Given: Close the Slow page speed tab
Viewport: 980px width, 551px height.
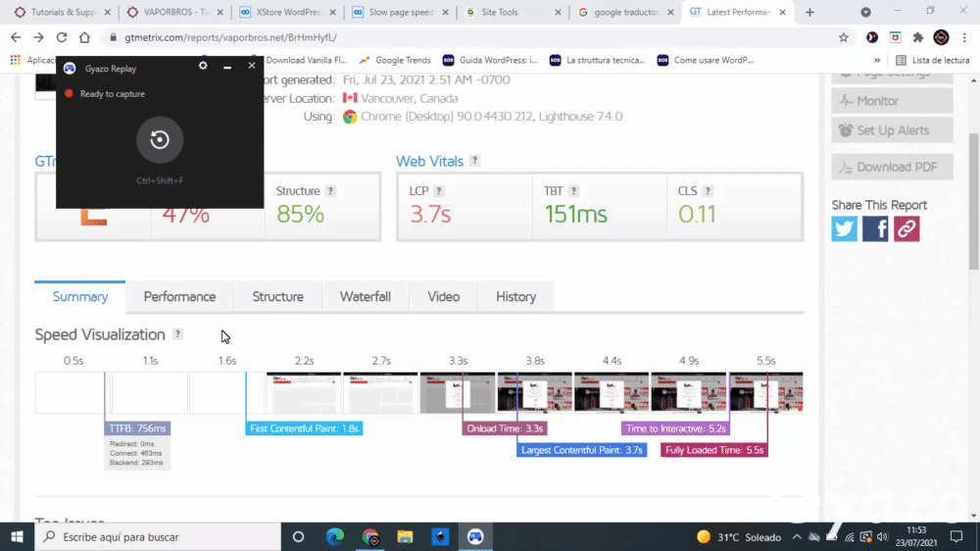Looking at the screenshot, I should 444,12.
